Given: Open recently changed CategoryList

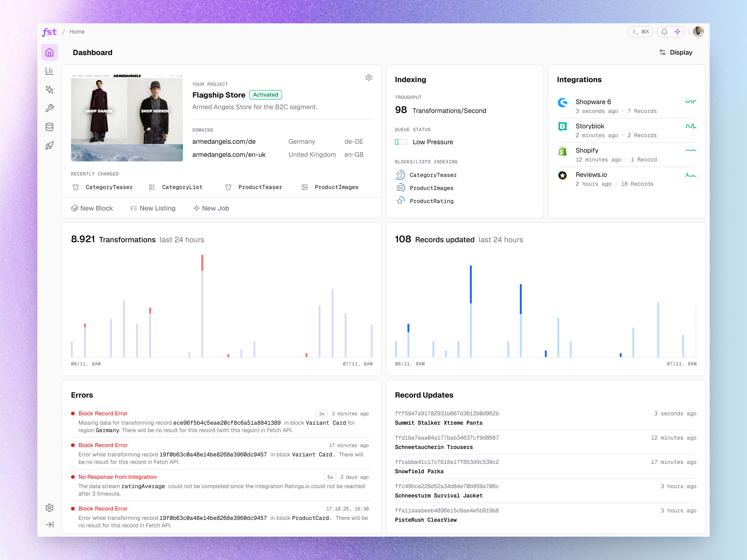Looking at the screenshot, I should [x=176, y=187].
